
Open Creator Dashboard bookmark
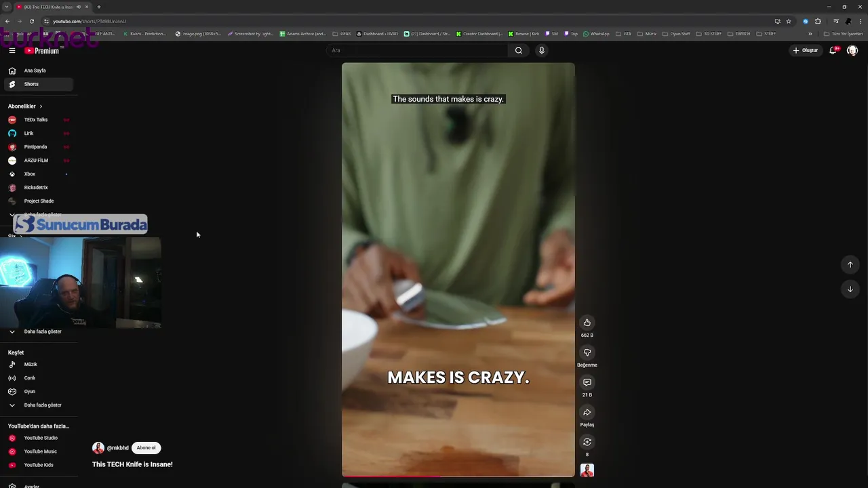pos(479,34)
